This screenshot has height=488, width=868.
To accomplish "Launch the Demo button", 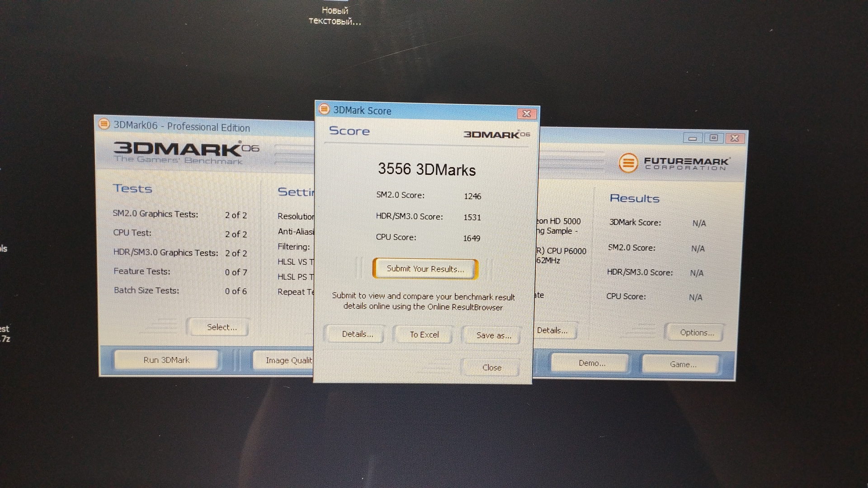I will point(591,363).
